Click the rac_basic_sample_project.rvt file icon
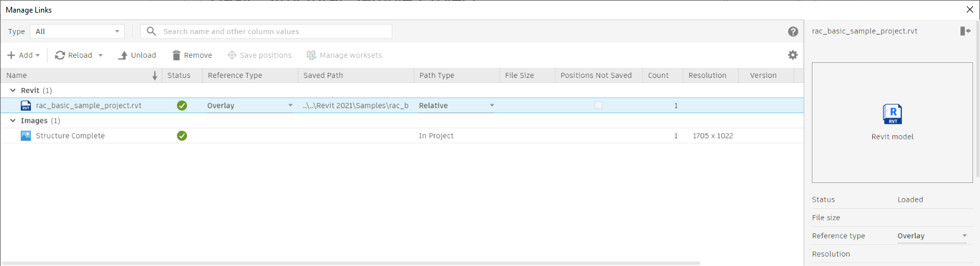This screenshot has width=980, height=266. [x=26, y=106]
